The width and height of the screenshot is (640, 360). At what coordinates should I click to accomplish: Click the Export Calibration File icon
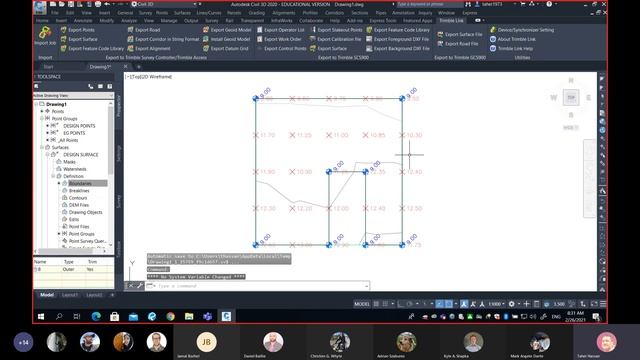(313, 39)
